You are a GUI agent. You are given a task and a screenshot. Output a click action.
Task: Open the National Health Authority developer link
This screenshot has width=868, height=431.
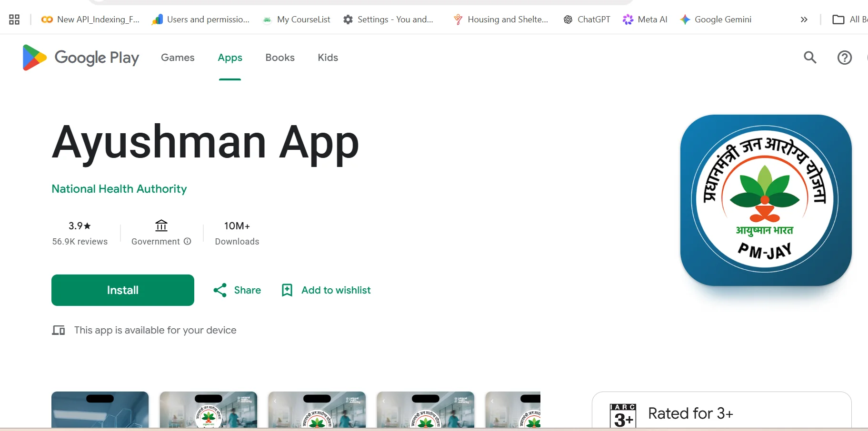click(x=119, y=189)
